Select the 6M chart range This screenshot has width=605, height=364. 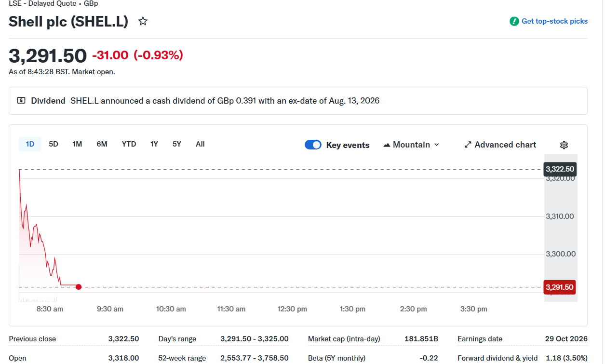click(x=102, y=144)
